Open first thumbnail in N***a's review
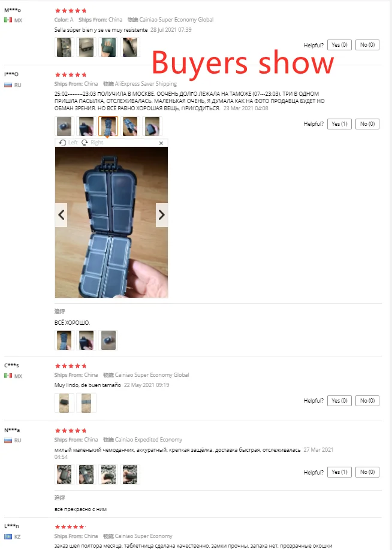 64,475
